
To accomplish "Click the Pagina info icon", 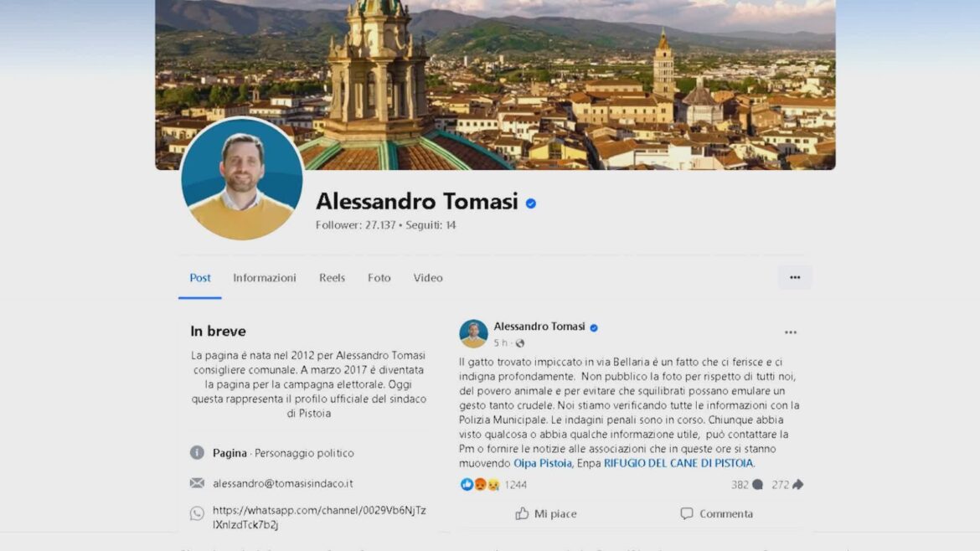I will tap(197, 452).
